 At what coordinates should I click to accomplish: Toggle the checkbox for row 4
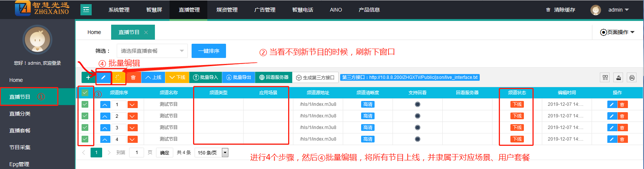point(85,139)
